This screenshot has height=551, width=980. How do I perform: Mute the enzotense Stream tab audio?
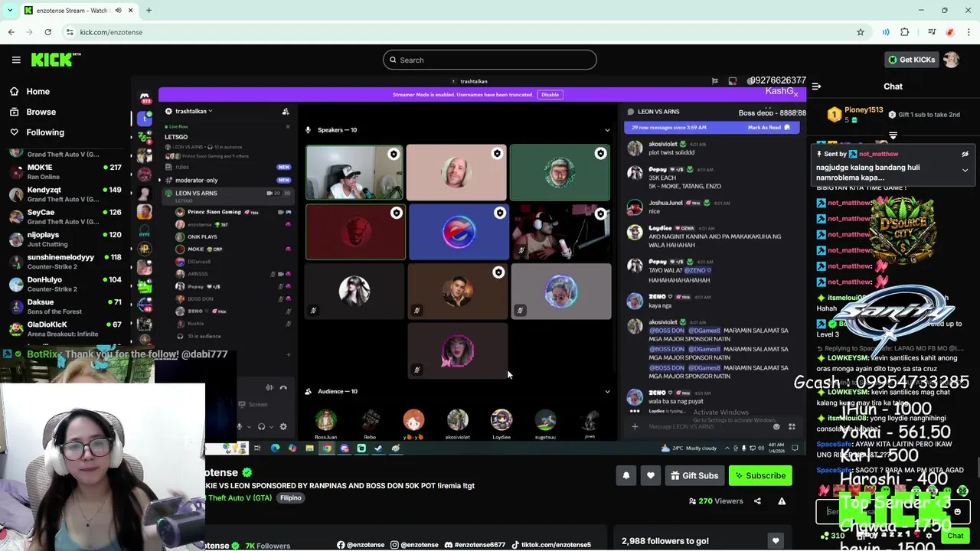(x=118, y=11)
